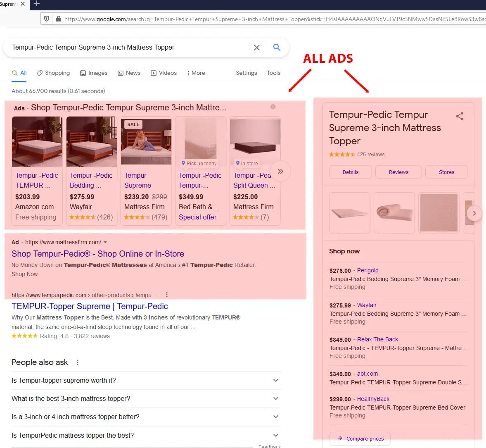Click the padlock security icon in address bar
Screen dimensions: 486x448
click(x=58, y=19)
